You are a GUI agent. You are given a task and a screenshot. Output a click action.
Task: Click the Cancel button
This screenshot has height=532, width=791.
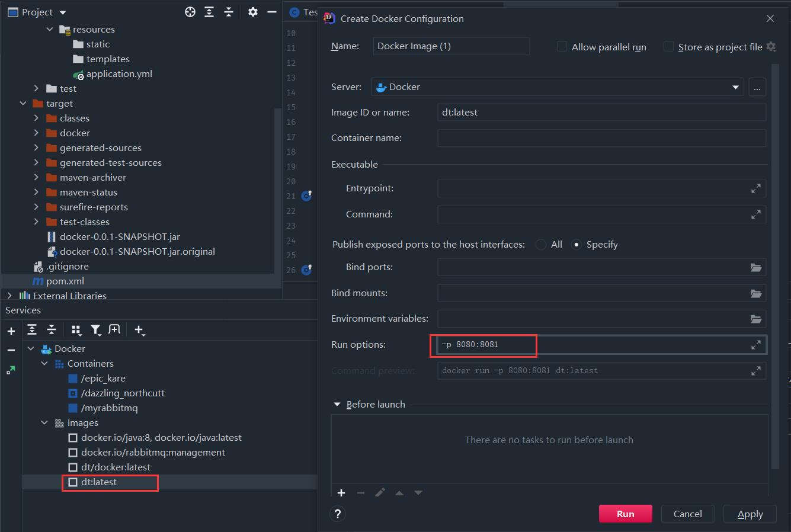click(687, 514)
